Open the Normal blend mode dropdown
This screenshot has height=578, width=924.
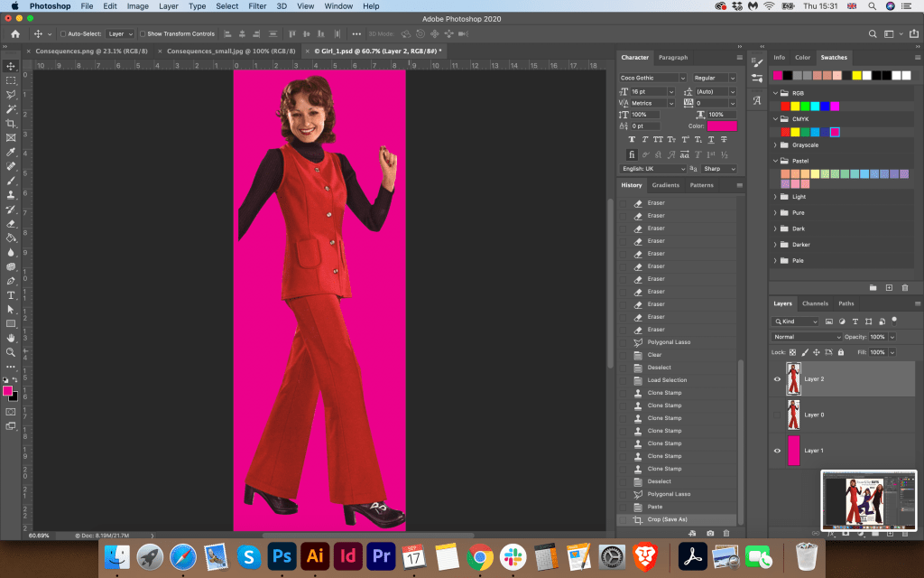pyautogui.click(x=807, y=337)
